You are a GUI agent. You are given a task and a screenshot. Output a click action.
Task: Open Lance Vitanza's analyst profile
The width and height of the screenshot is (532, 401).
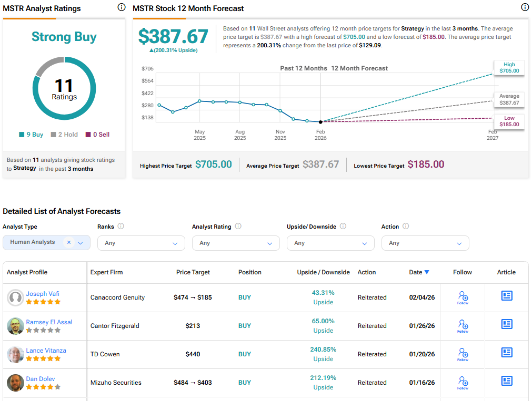point(46,350)
